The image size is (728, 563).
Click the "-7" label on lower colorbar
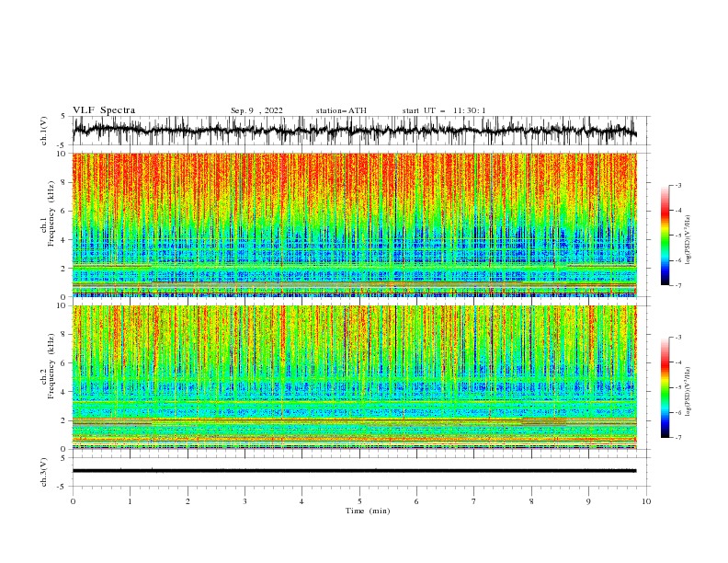677,438
